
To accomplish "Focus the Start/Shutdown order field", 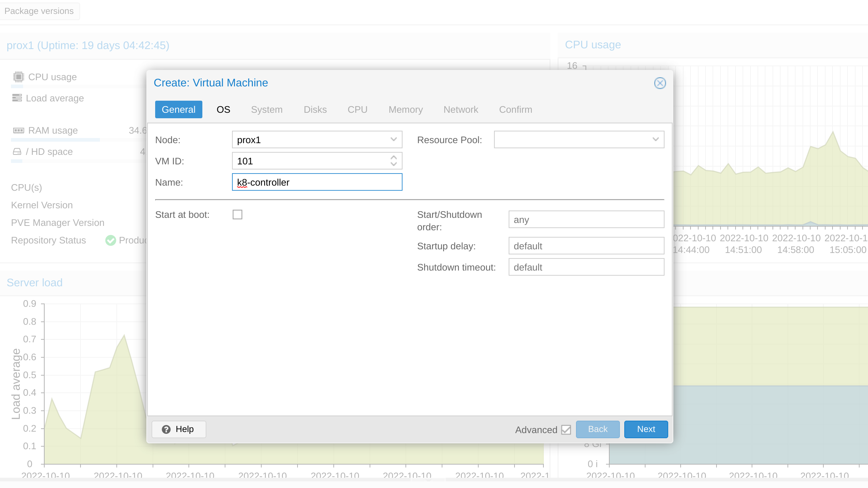I will (x=586, y=220).
